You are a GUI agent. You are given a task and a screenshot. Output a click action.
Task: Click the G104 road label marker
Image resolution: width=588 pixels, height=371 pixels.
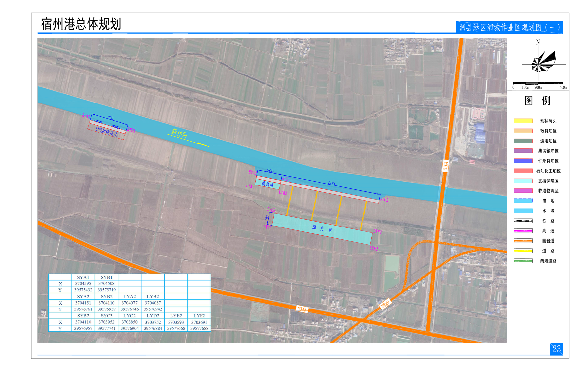pyautogui.click(x=445, y=166)
